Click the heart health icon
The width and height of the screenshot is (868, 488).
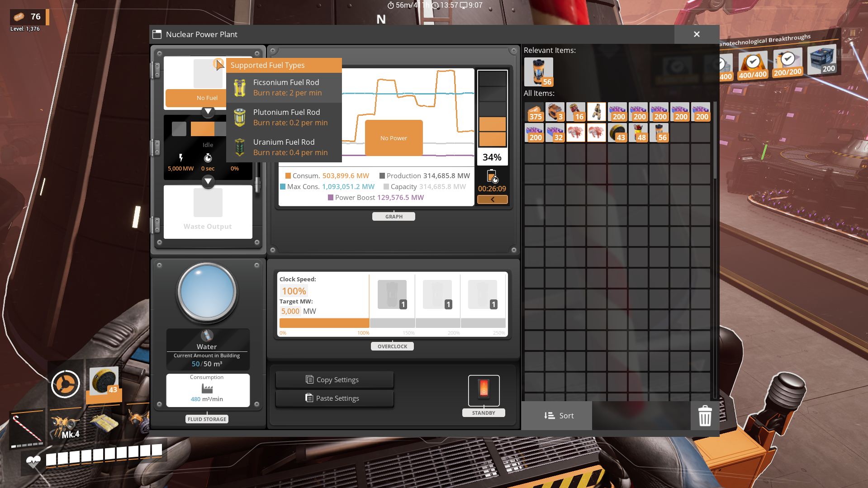click(x=33, y=462)
